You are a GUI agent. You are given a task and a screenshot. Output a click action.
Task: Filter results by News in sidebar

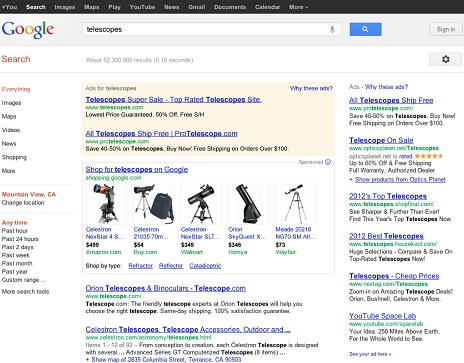pyautogui.click(x=9, y=144)
